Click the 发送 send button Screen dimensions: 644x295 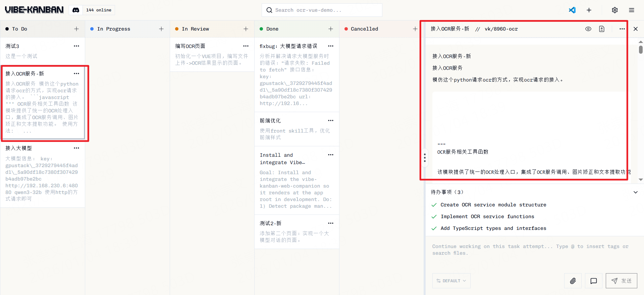622,281
